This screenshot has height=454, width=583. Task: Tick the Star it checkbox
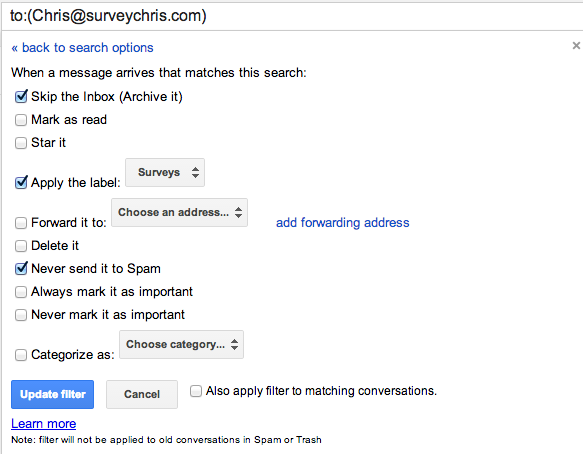[21, 143]
